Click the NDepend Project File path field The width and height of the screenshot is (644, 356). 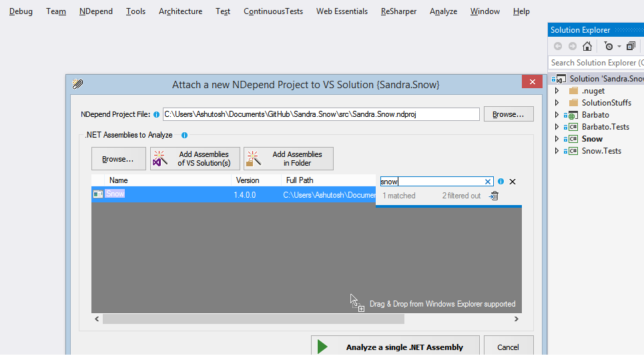[x=321, y=114]
